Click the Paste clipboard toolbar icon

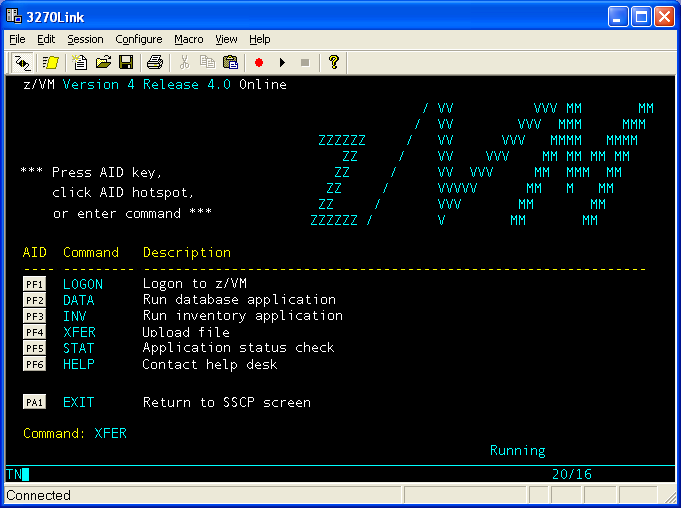pyautogui.click(x=230, y=63)
